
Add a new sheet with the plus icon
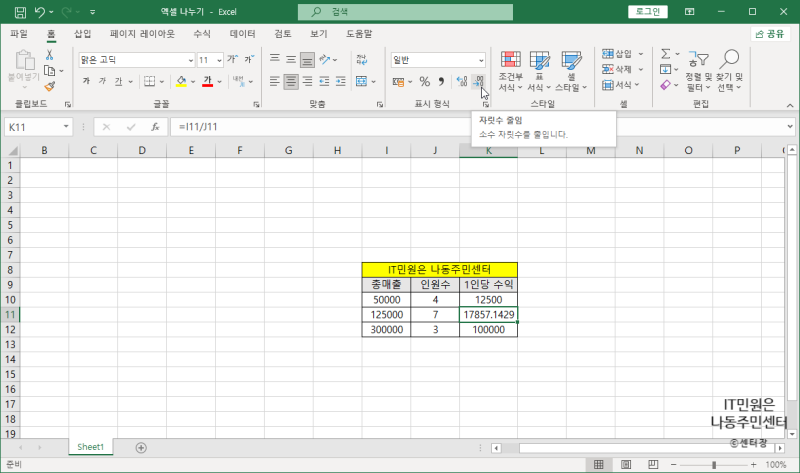point(141,447)
